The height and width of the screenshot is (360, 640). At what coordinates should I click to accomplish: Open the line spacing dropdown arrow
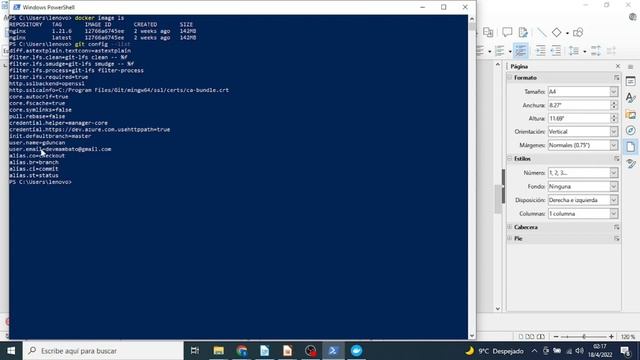(584, 51)
